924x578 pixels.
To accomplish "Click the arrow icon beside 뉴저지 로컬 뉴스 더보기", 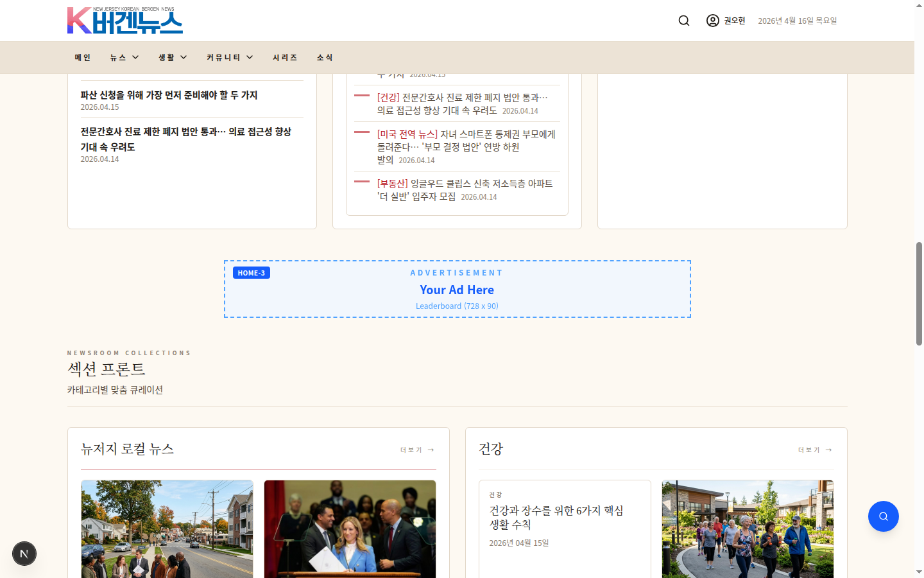I will point(431,450).
